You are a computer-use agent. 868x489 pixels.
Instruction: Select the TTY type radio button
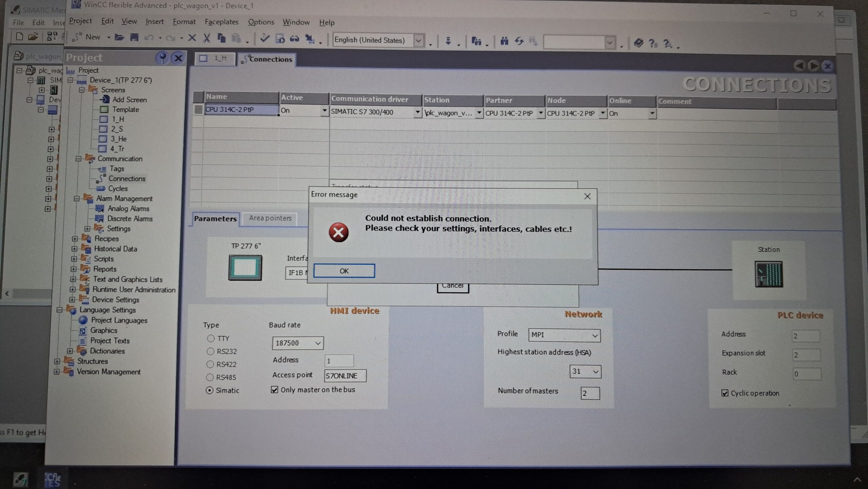click(x=211, y=338)
